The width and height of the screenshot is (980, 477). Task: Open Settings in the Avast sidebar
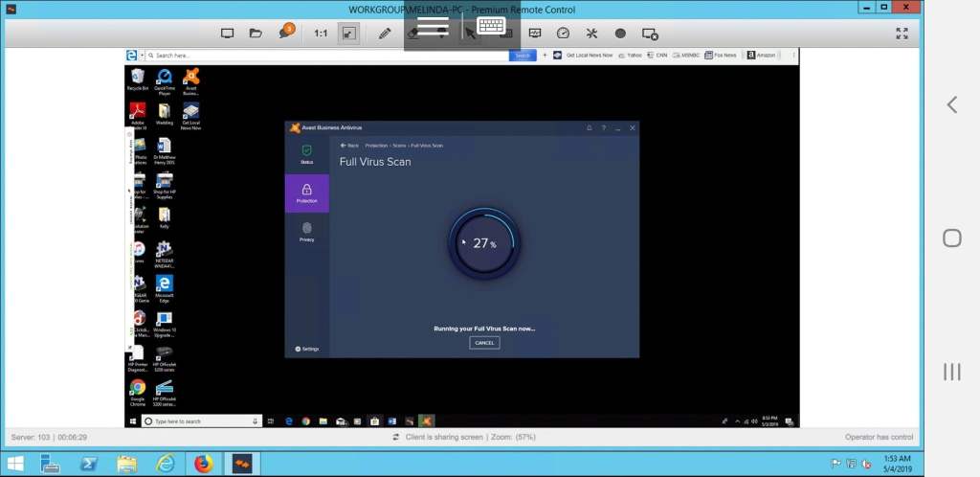tap(307, 349)
